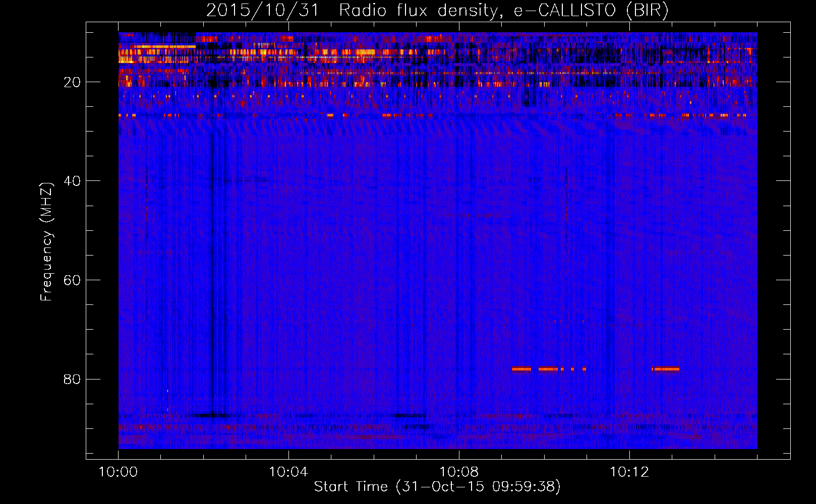
Task: Click the 20 MHz frequency tick label
Action: coord(73,82)
